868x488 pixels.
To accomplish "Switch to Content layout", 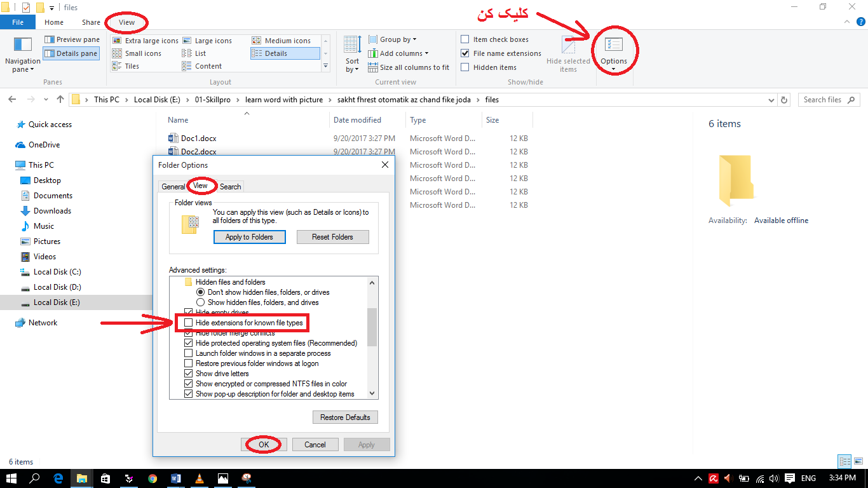I will pos(202,66).
